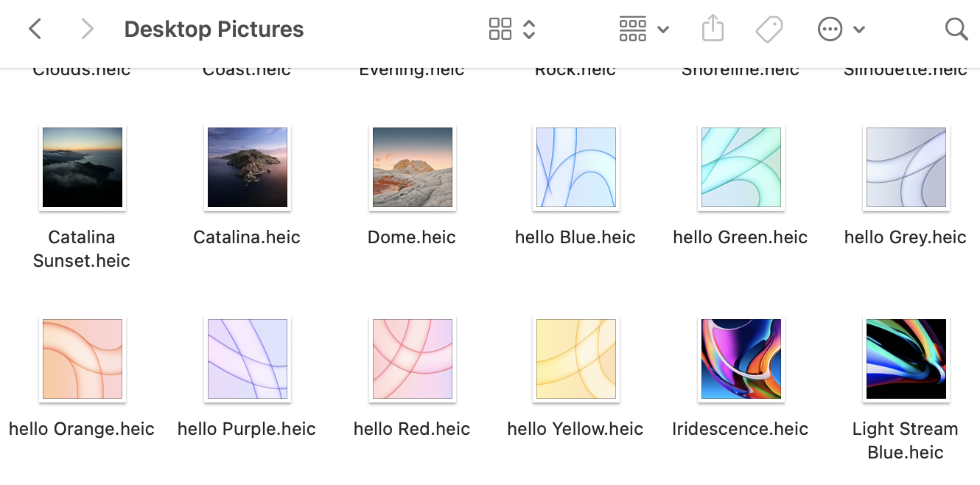980x485 pixels.
Task: Click the icon view grid button
Action: 500,29
